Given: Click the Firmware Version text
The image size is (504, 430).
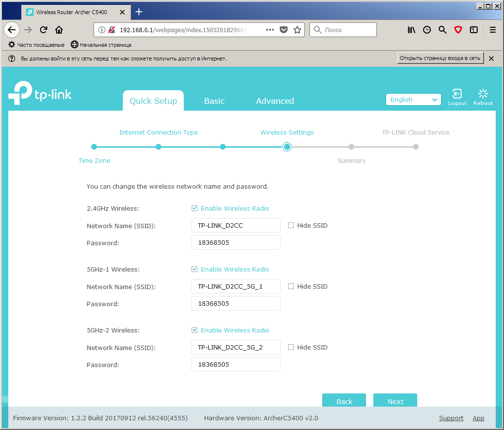Looking at the screenshot, I should coord(100,418).
